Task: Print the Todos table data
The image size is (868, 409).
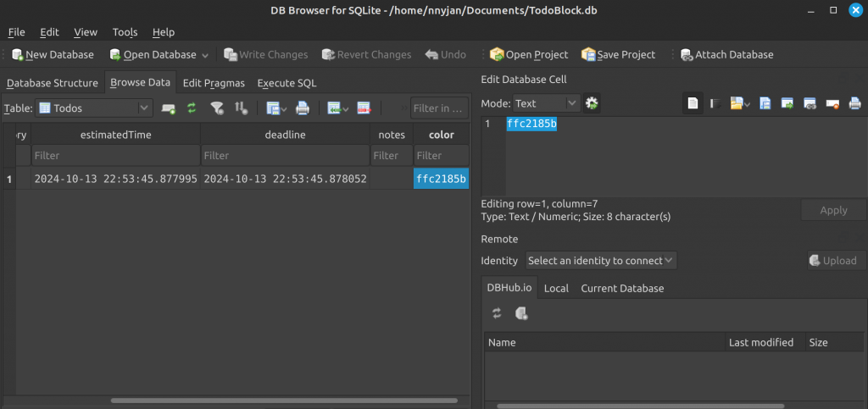Action: (x=303, y=108)
